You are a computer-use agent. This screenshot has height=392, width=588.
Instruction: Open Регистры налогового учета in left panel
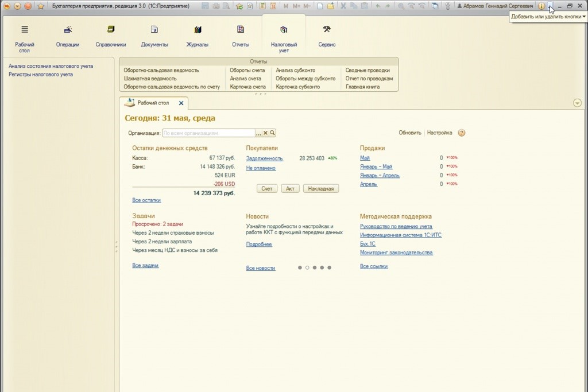41,75
